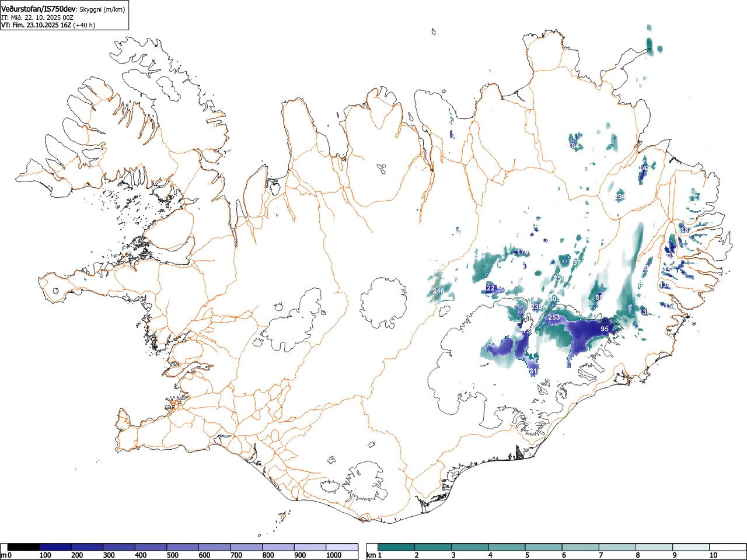The width and height of the screenshot is (747, 560).
Task: Select the visibility value 22 on the map
Action: coord(491,288)
